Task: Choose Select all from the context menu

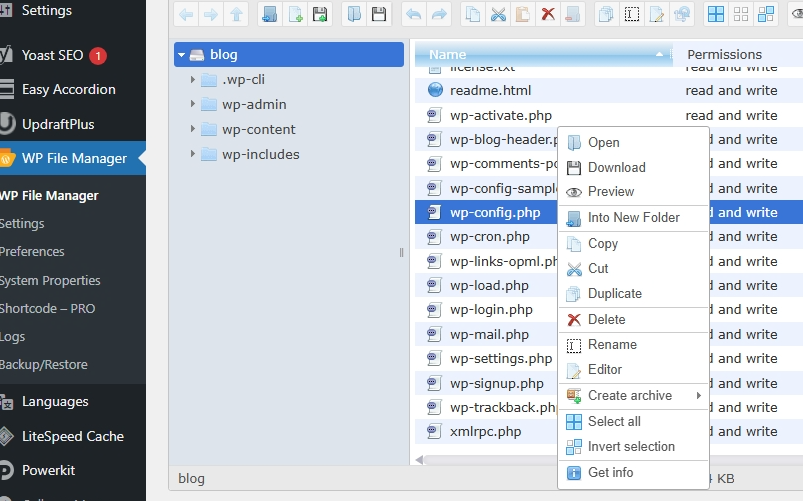Action: 633,422
